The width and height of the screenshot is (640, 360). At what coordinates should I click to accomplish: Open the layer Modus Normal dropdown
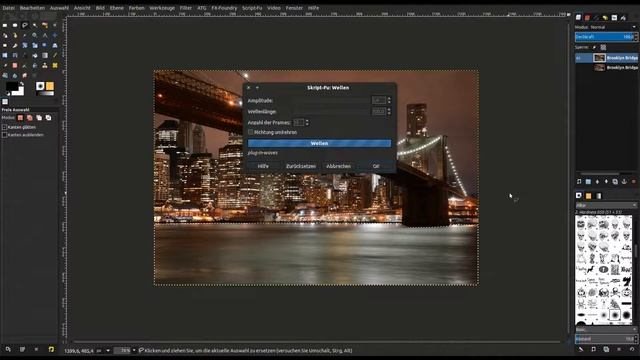[x=606, y=27]
